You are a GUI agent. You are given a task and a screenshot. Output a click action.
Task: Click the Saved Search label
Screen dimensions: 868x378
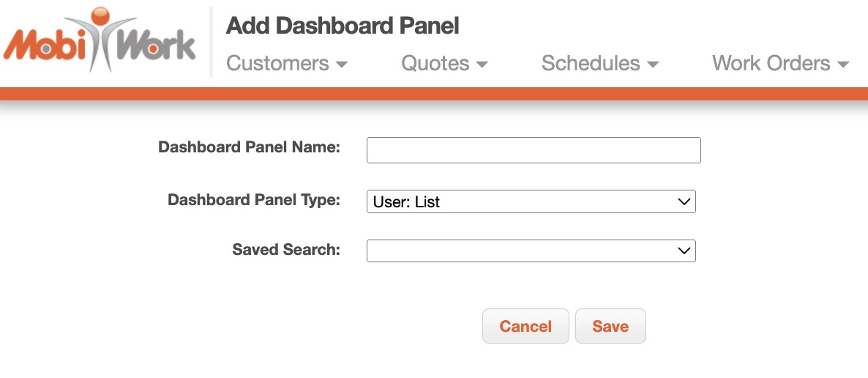(x=286, y=250)
